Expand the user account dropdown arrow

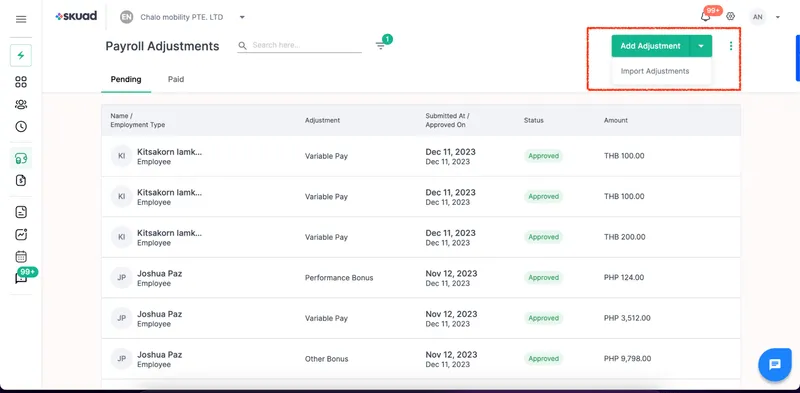click(778, 17)
